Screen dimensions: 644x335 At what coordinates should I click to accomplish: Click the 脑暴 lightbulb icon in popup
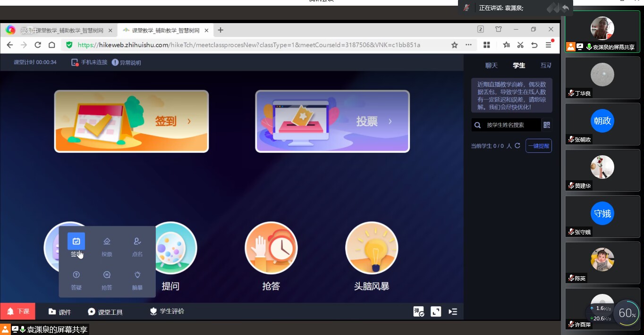[137, 275]
